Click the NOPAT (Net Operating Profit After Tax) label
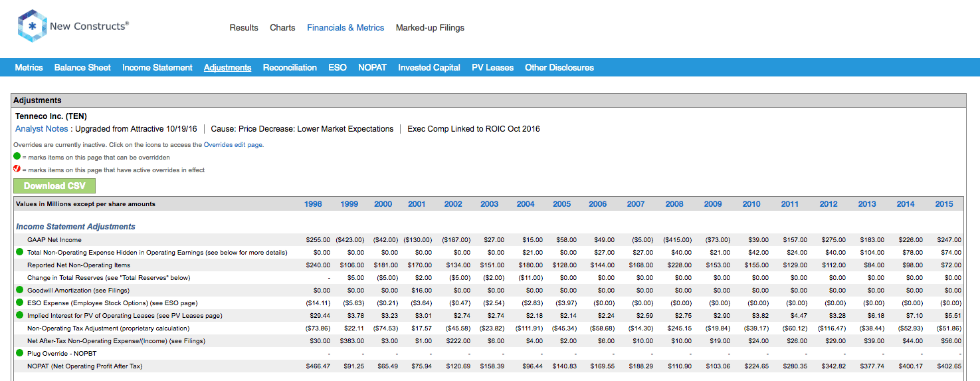Screen dimensions: 980x381 85,366
